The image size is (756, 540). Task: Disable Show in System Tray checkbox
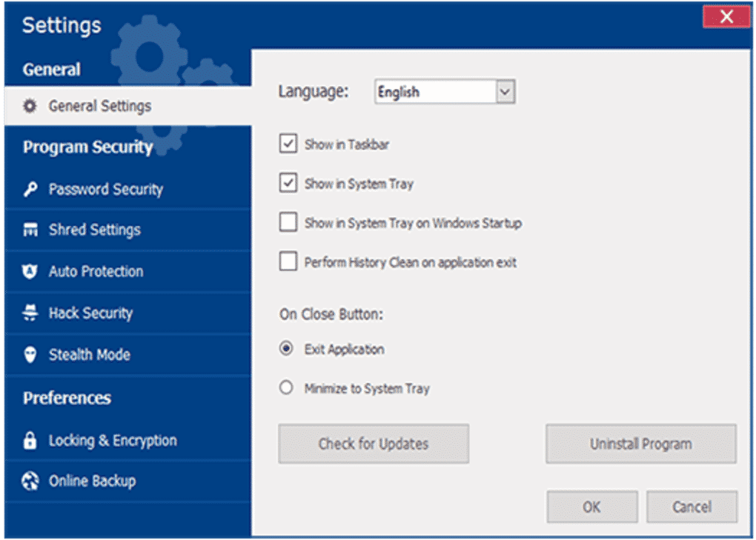[288, 183]
